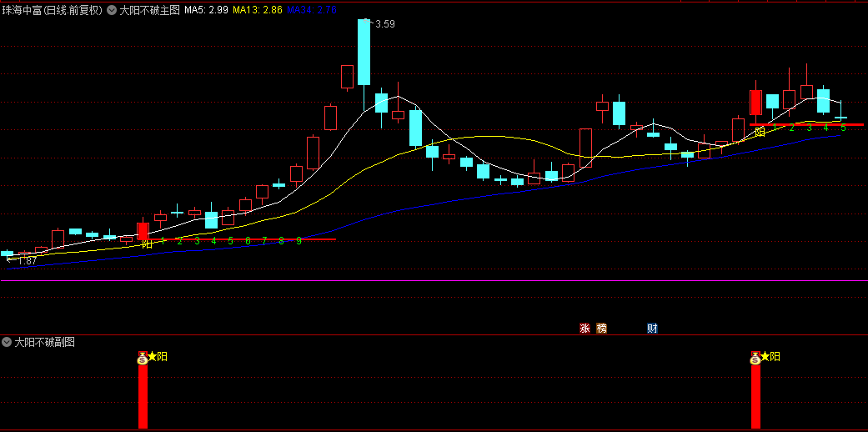Click the left red signal bar in 副图
This screenshot has width=868, height=432.
point(143,396)
